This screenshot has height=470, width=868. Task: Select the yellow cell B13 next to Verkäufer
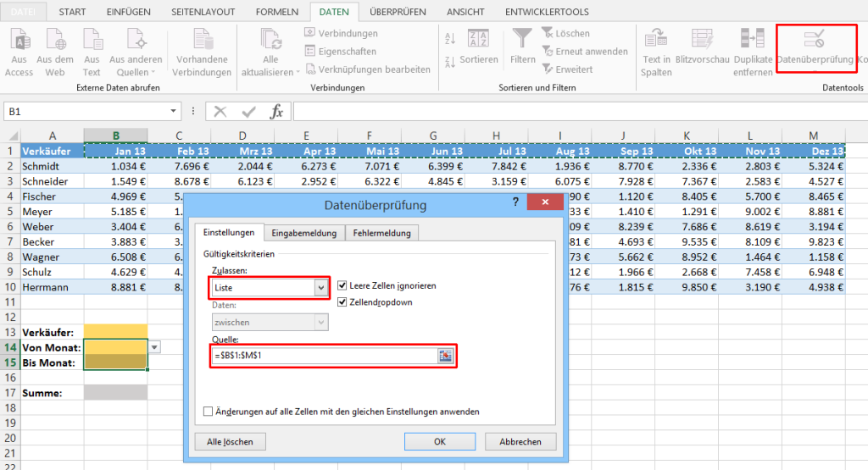(x=115, y=332)
